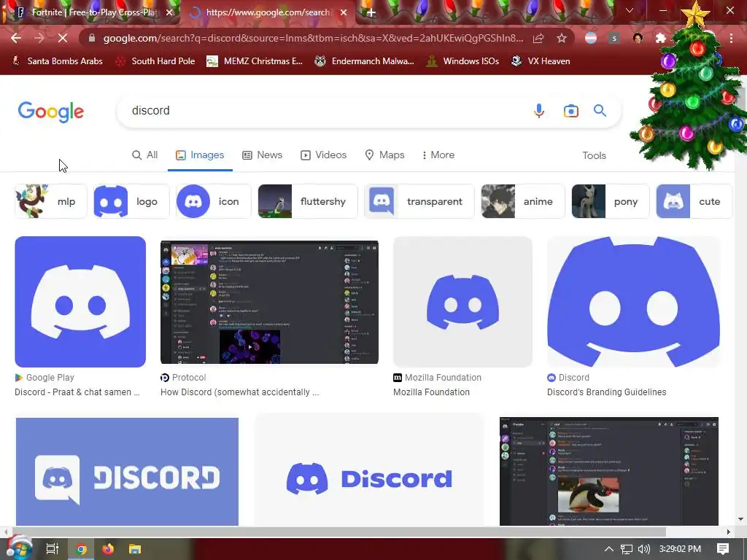Filter images by the icon chip
747x560 pixels.
pyautogui.click(x=214, y=201)
